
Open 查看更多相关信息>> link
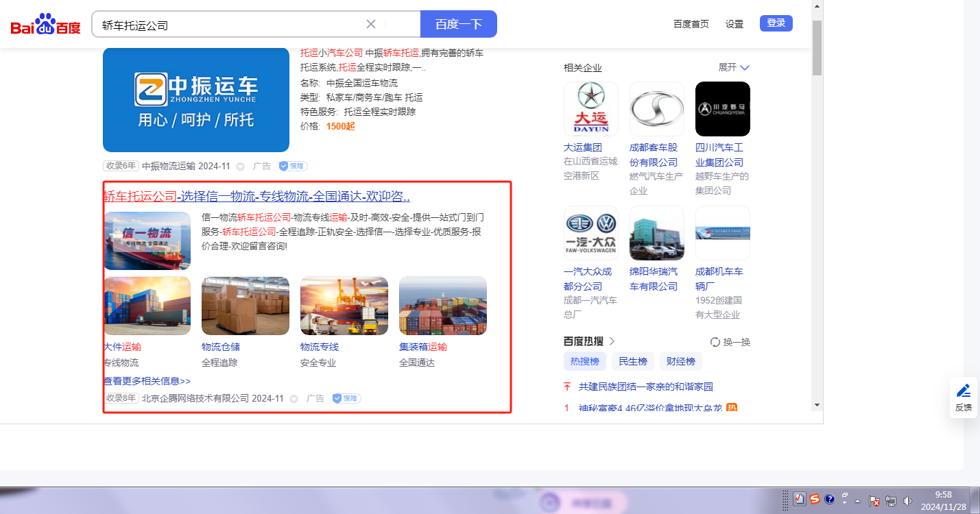pos(147,380)
